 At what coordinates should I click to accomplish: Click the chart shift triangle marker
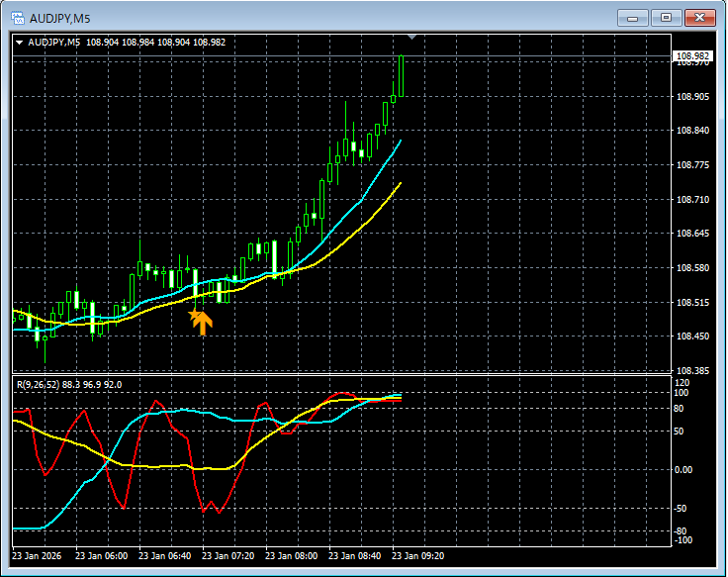coord(411,37)
